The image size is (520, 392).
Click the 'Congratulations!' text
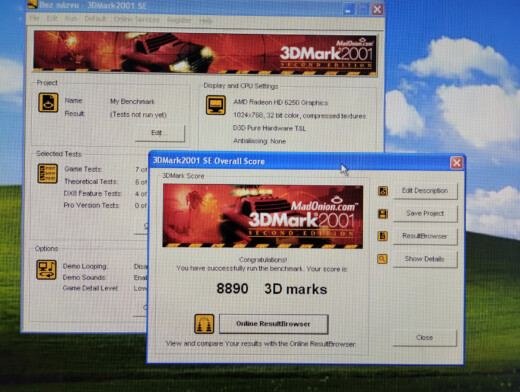tap(263, 259)
